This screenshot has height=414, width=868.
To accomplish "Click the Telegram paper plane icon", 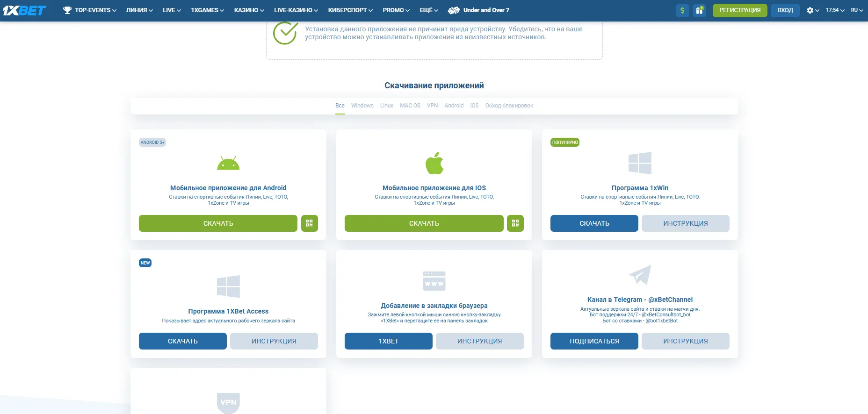I will tap(640, 275).
